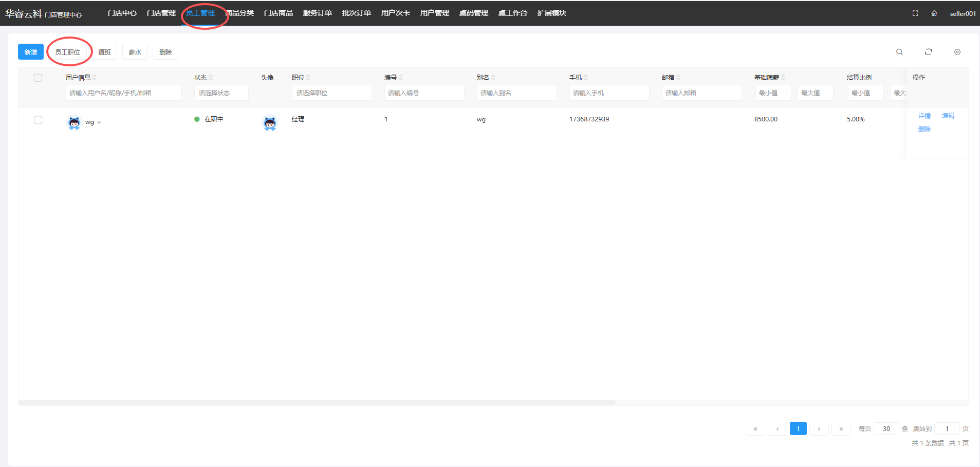Toggle the fullscreen icon in header
980x467 pixels.
click(x=915, y=13)
